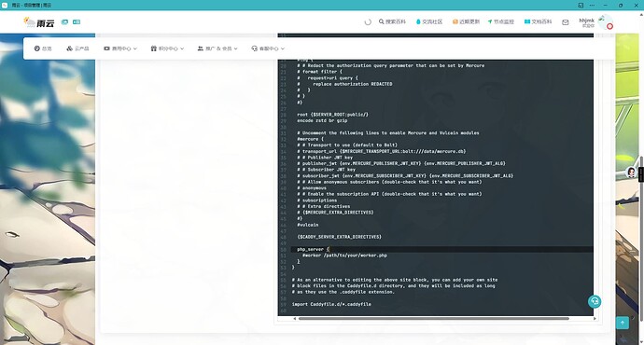Open the 交流社区 community link

[429, 21]
